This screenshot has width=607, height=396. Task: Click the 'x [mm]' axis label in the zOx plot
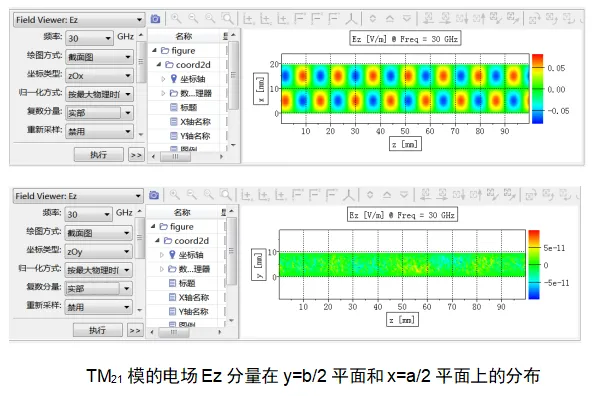click(x=261, y=89)
